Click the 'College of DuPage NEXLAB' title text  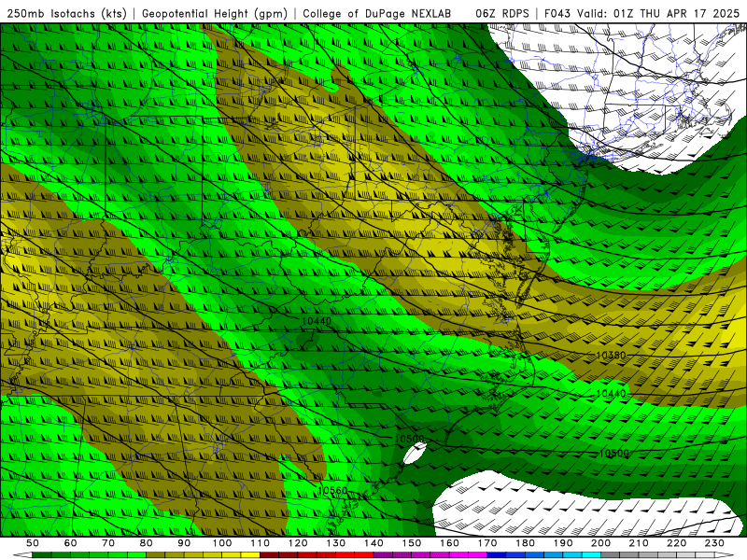click(376, 14)
